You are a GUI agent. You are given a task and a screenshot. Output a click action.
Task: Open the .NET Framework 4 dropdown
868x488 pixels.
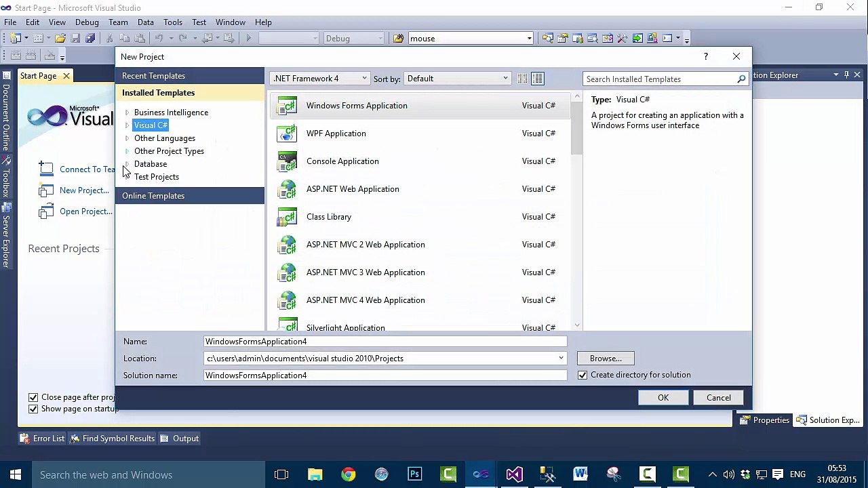(x=320, y=79)
